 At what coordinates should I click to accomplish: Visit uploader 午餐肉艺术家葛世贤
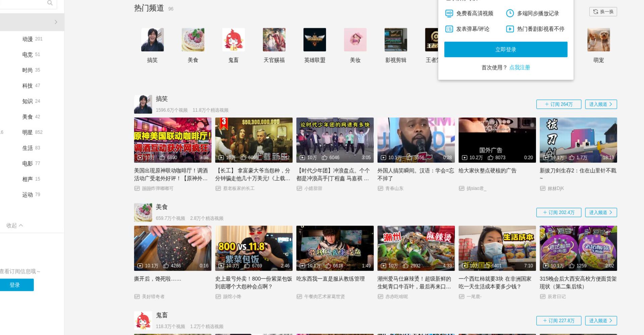pos(324,296)
